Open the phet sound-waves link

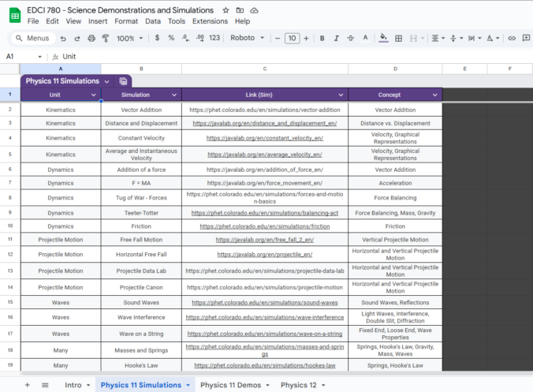pyautogui.click(x=265, y=303)
